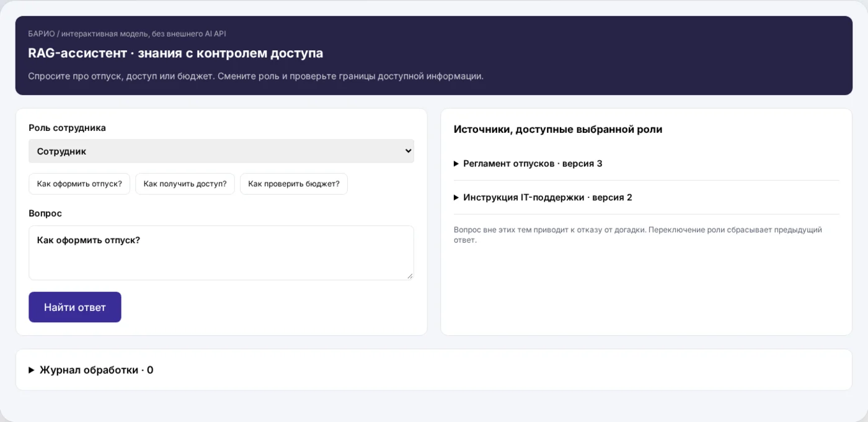This screenshot has height=422, width=868.
Task: Click the Источники, доступные выбранной роли heading
Action: pos(558,129)
